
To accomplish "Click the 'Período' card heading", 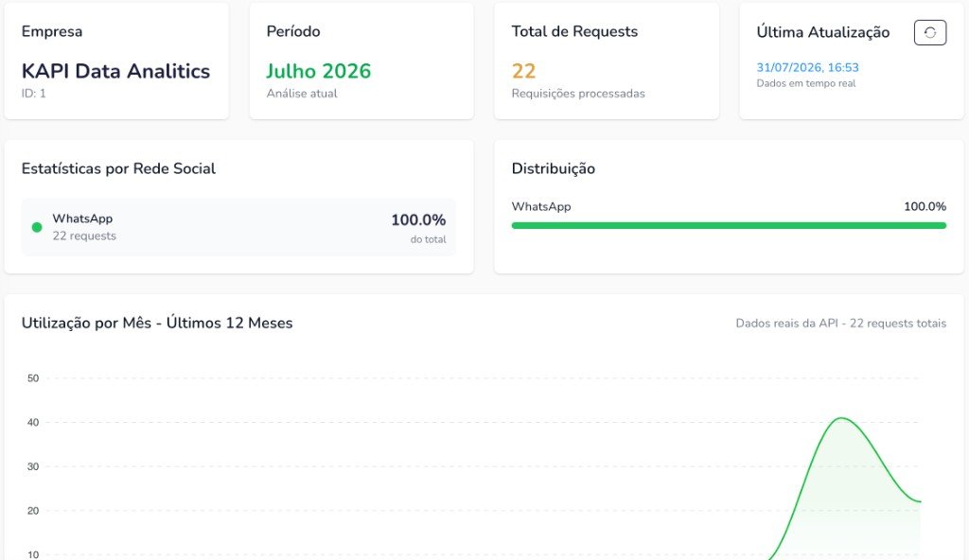I will click(x=293, y=31).
